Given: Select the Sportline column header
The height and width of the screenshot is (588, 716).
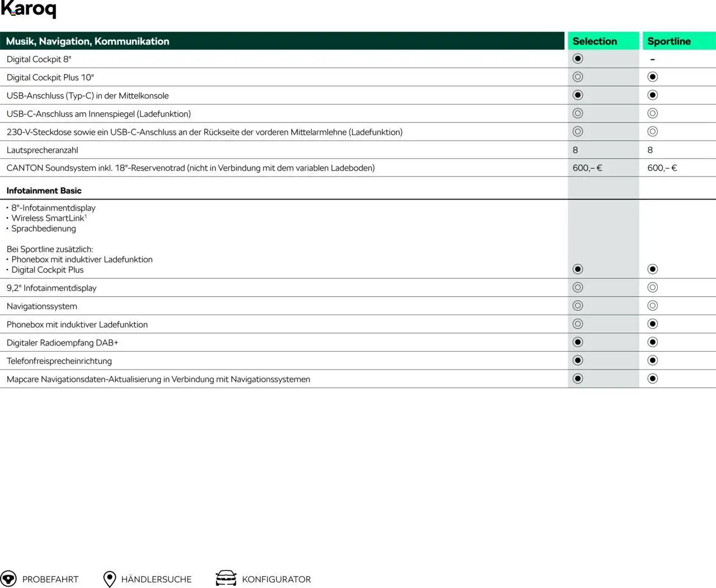Looking at the screenshot, I should click(x=669, y=41).
